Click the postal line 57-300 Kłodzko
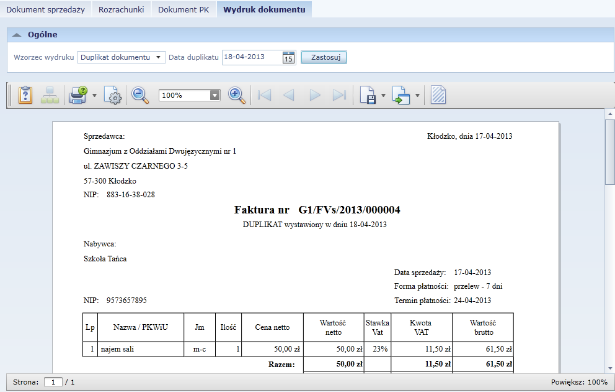This screenshot has height=392, width=615. [x=110, y=181]
